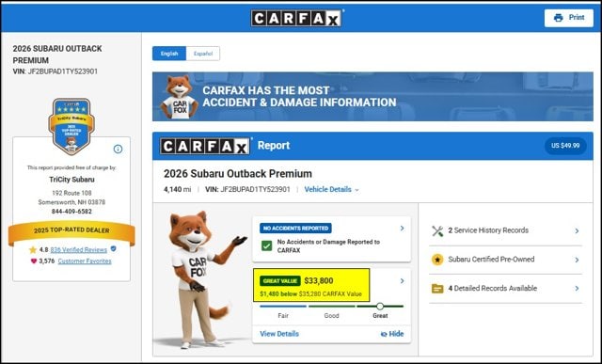602x364 pixels.
Task: Open View Details link under value
Action: click(279, 334)
